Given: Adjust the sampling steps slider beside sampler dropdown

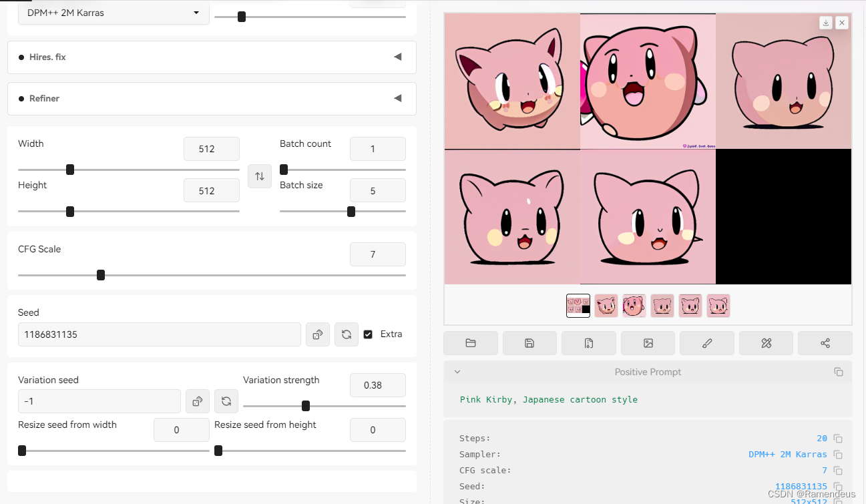Looking at the screenshot, I should point(310,17).
